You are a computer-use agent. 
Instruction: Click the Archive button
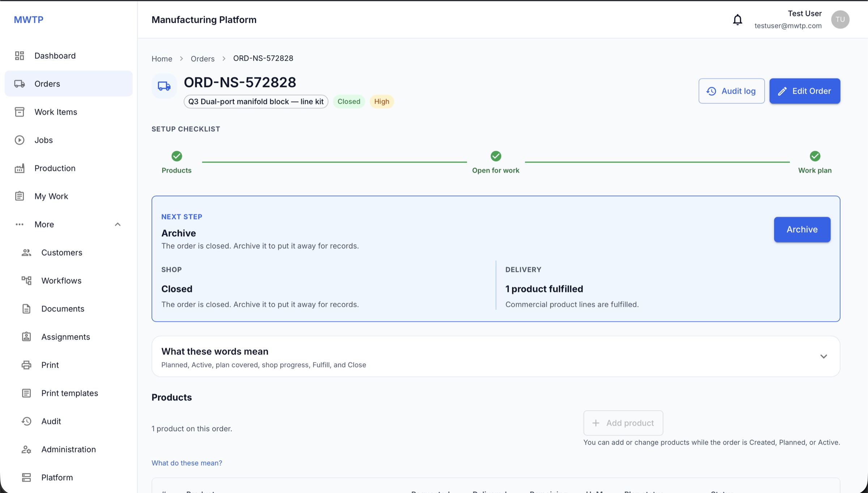(x=802, y=230)
